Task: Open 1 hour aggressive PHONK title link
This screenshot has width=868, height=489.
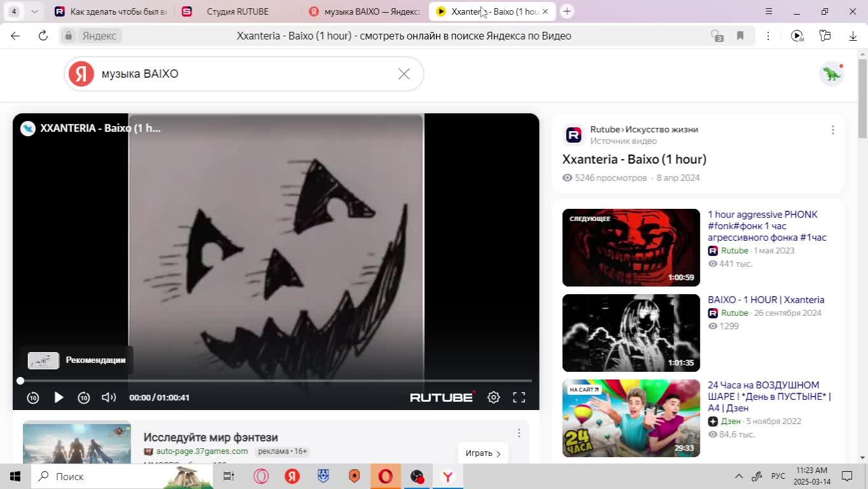Action: 767,226
